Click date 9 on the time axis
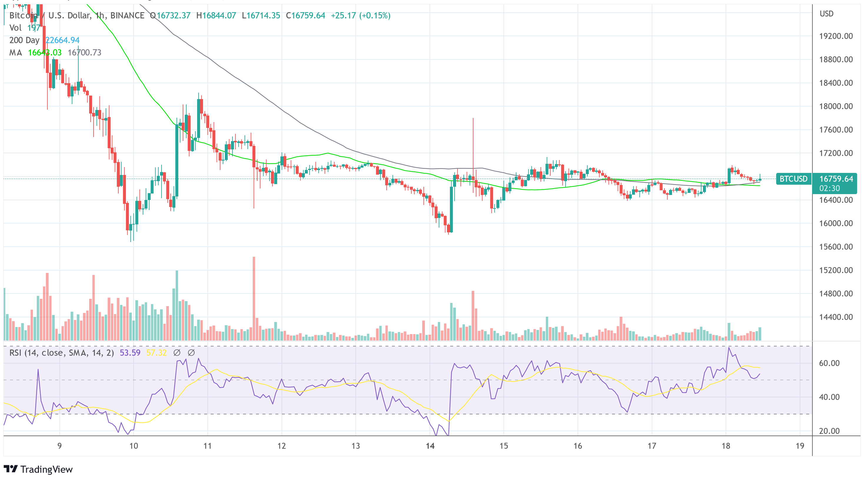 click(x=60, y=446)
